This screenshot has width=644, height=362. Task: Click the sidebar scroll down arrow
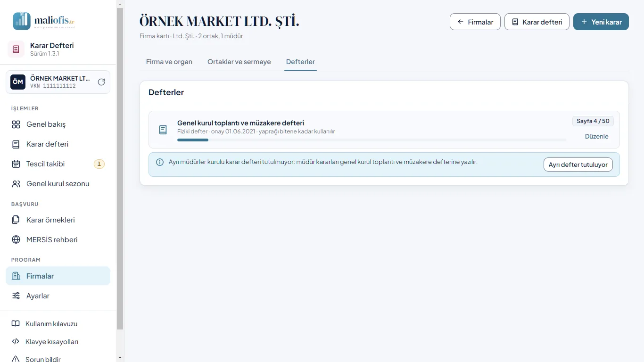point(120,358)
